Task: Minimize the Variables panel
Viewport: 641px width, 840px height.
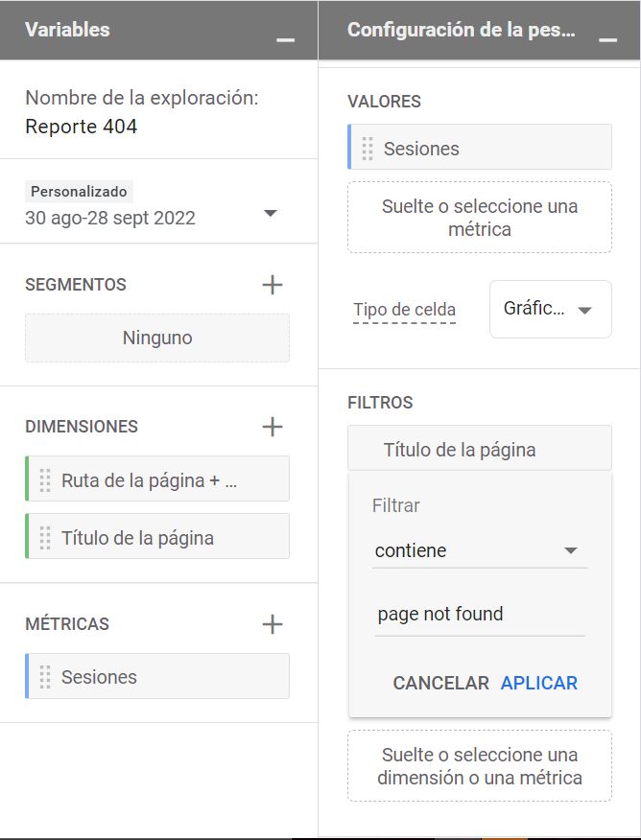Action: pos(285,38)
